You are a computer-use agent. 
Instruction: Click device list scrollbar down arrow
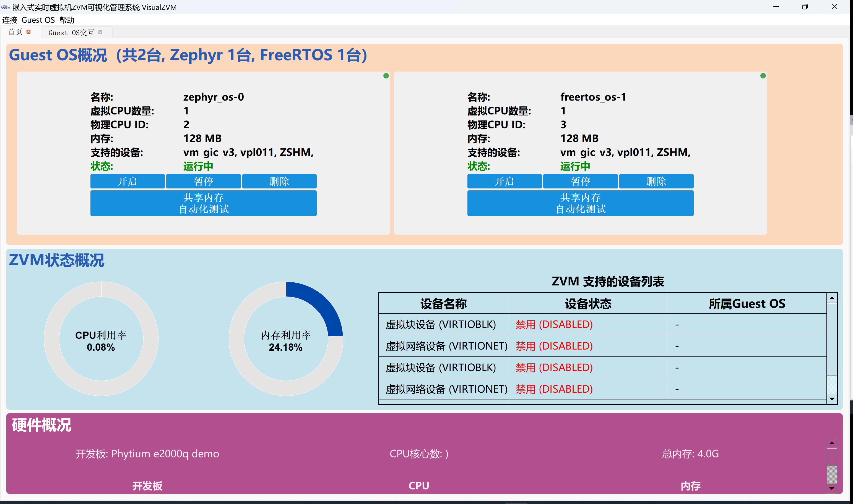click(x=832, y=399)
